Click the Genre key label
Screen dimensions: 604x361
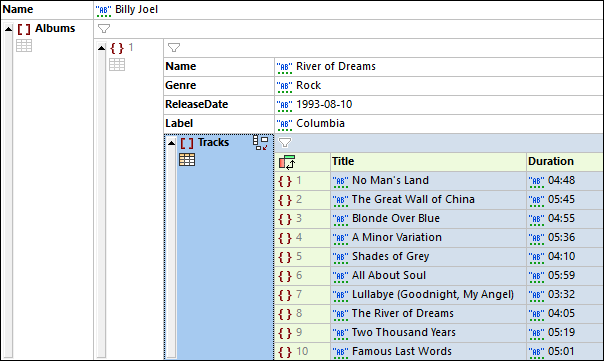tap(181, 85)
